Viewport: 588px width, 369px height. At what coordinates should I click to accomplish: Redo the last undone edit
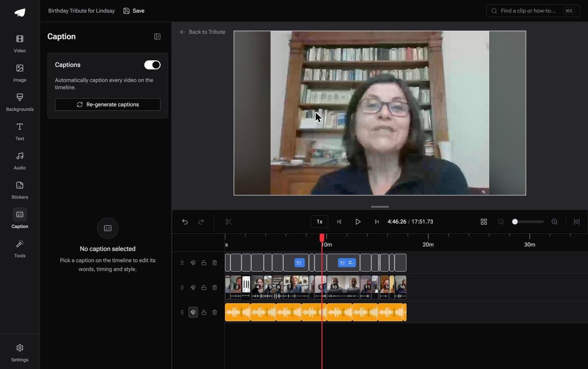(201, 222)
